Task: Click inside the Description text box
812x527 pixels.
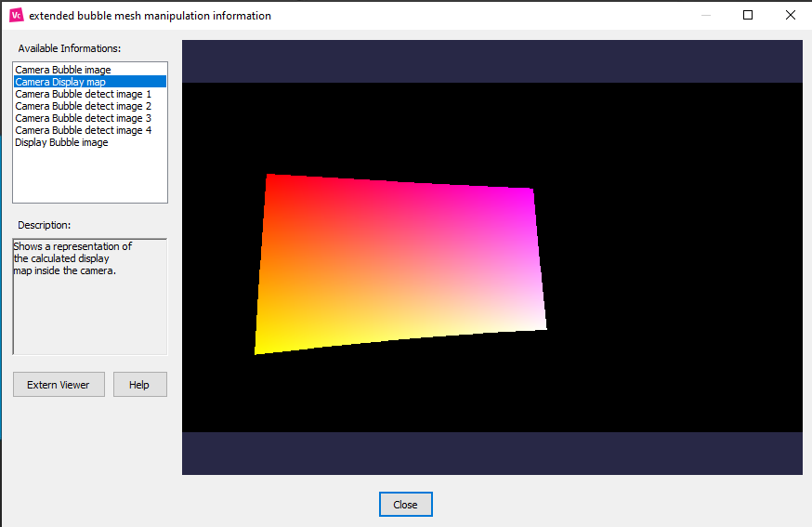Action: (x=89, y=307)
